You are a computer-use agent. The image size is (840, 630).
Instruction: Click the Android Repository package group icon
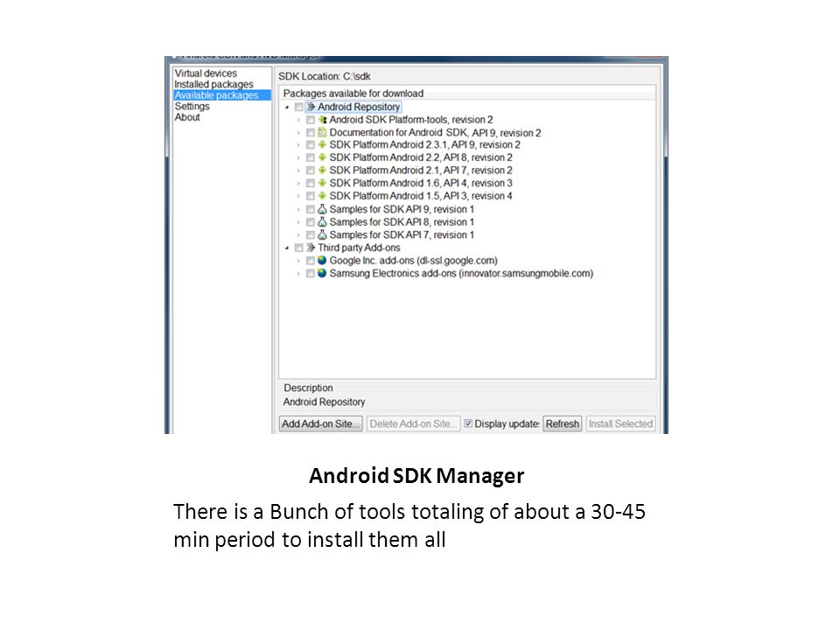pos(311,107)
